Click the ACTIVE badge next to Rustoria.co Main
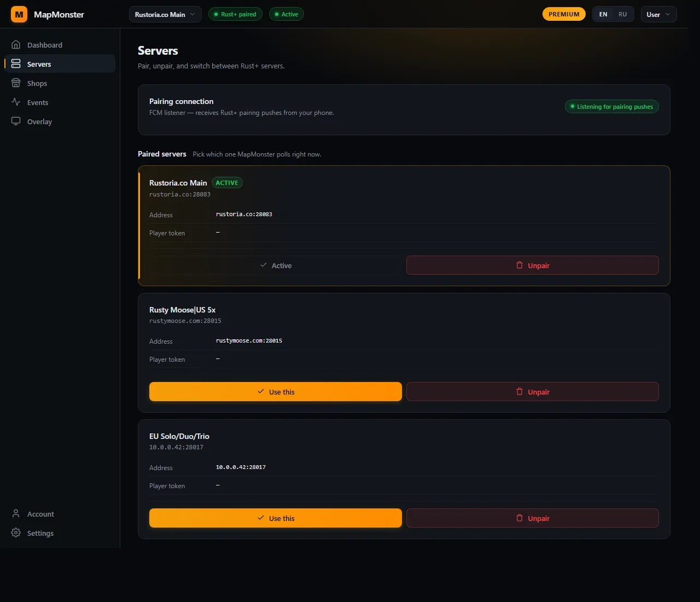The width and height of the screenshot is (700, 602). click(227, 183)
